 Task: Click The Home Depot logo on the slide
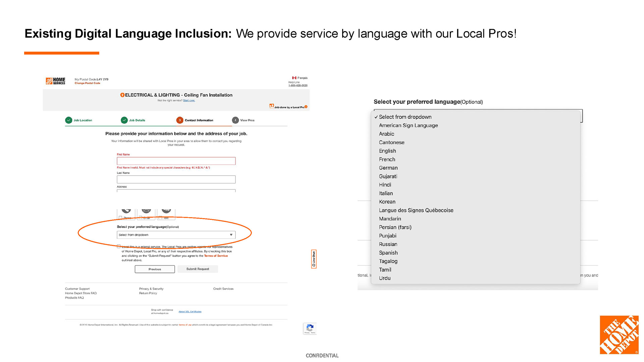619,335
